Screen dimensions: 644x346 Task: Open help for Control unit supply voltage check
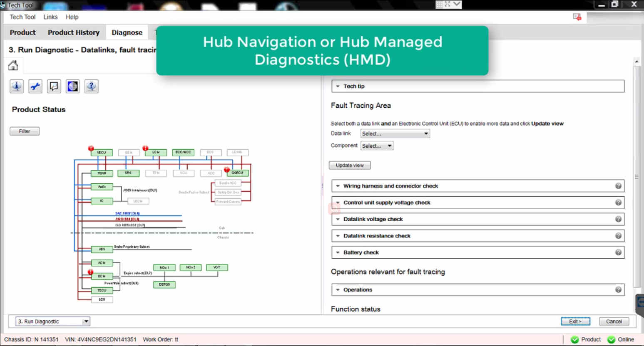tap(618, 203)
